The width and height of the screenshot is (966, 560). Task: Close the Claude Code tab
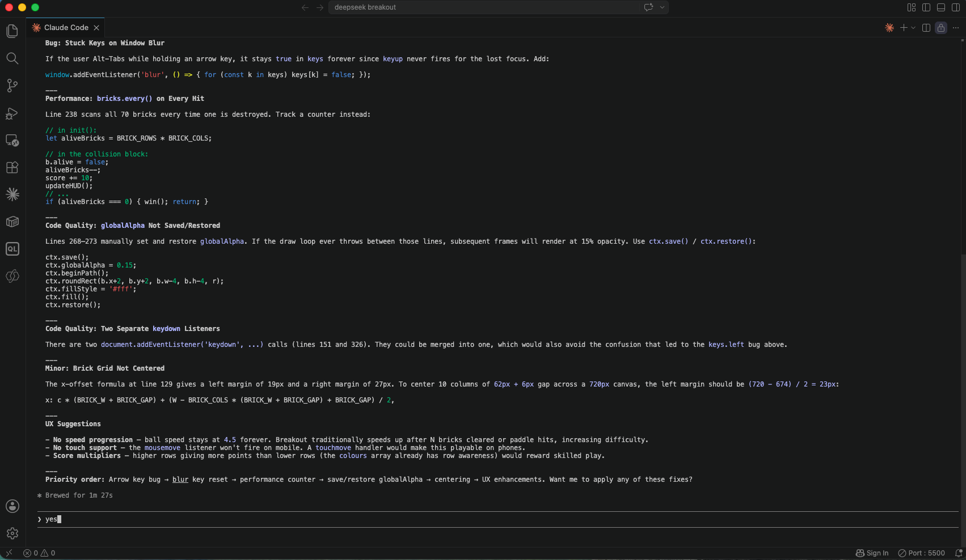click(x=96, y=28)
